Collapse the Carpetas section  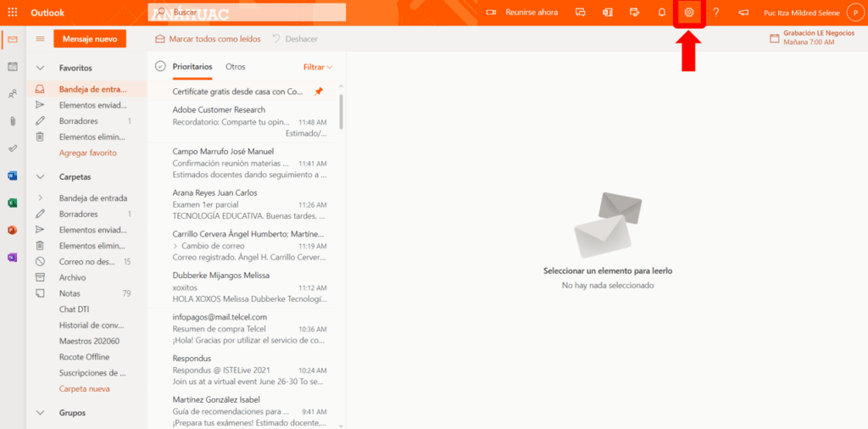pyautogui.click(x=40, y=177)
